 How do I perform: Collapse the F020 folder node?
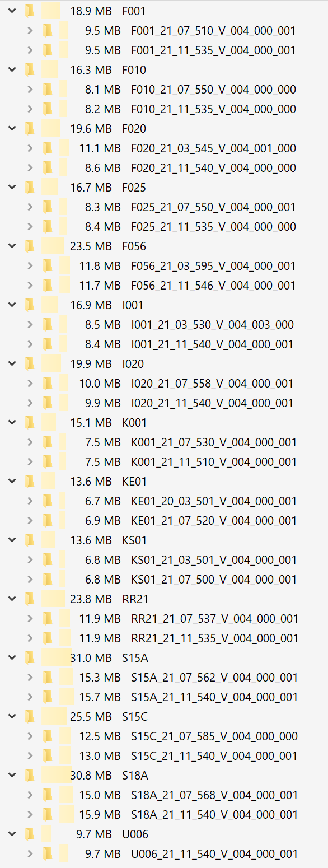(12, 129)
